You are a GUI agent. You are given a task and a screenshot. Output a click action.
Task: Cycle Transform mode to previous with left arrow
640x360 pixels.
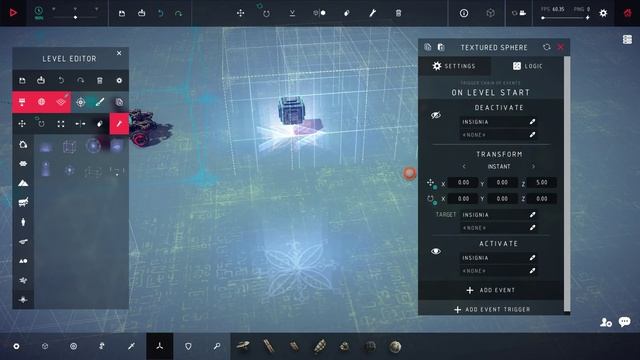464,167
